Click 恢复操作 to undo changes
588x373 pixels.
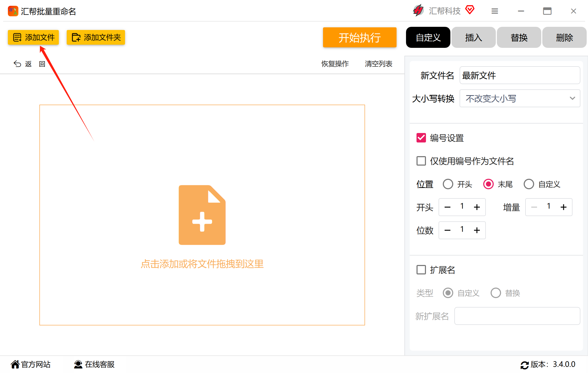point(335,64)
